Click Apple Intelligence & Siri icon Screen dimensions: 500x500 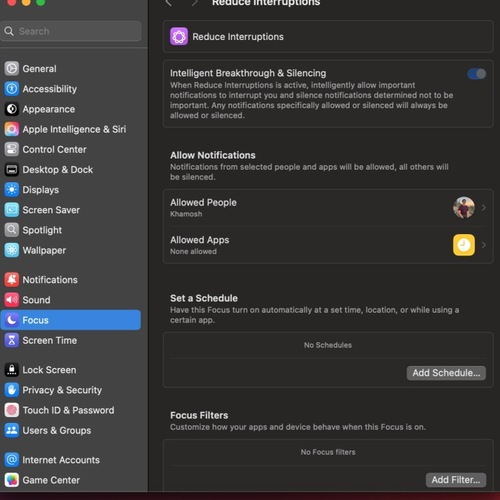point(12,129)
